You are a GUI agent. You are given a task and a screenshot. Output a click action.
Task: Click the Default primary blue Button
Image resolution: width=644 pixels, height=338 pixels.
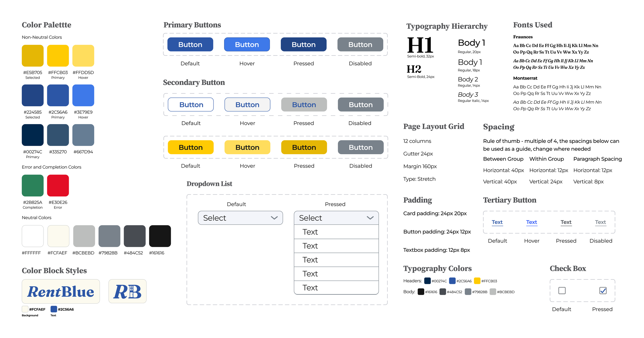190,45
